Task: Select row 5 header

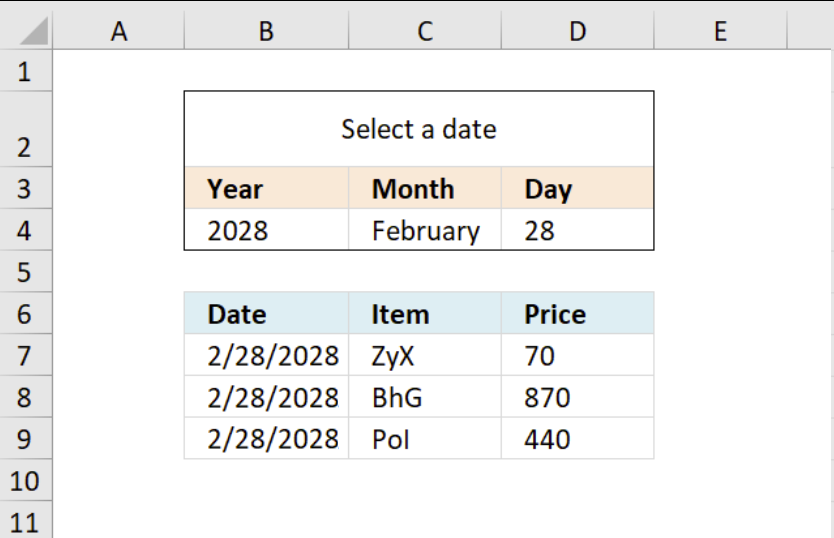Action: pos(26,272)
